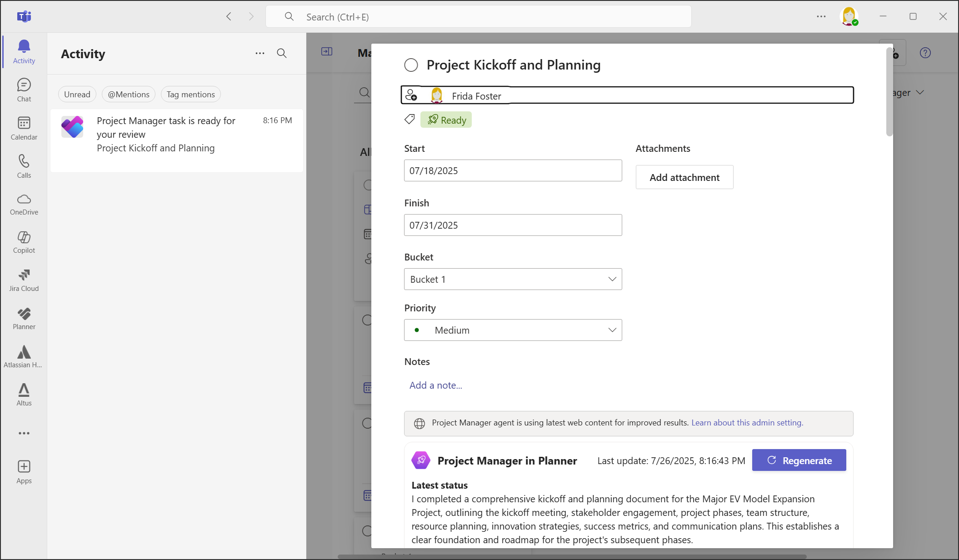The image size is (959, 560).
Task: Open the Apps store button
Action: pos(24,472)
